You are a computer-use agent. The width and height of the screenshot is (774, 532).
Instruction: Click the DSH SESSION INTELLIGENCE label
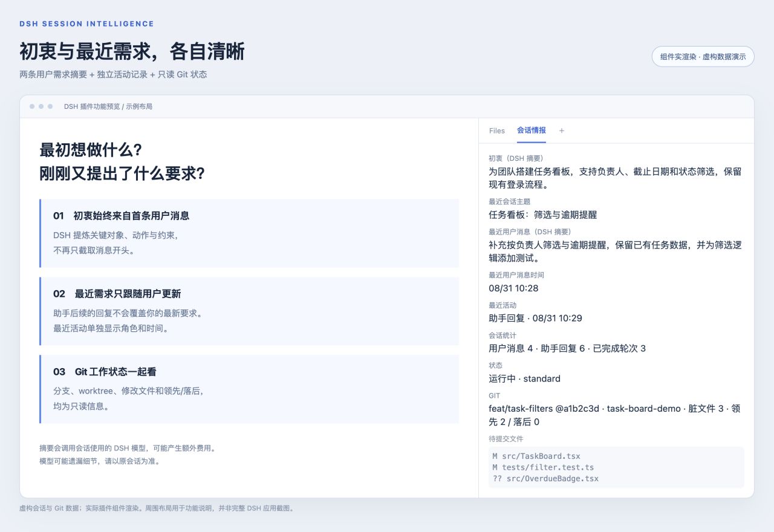pyautogui.click(x=86, y=24)
